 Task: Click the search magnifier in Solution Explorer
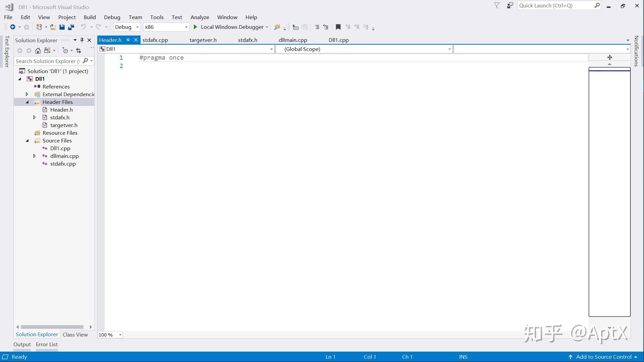point(85,61)
